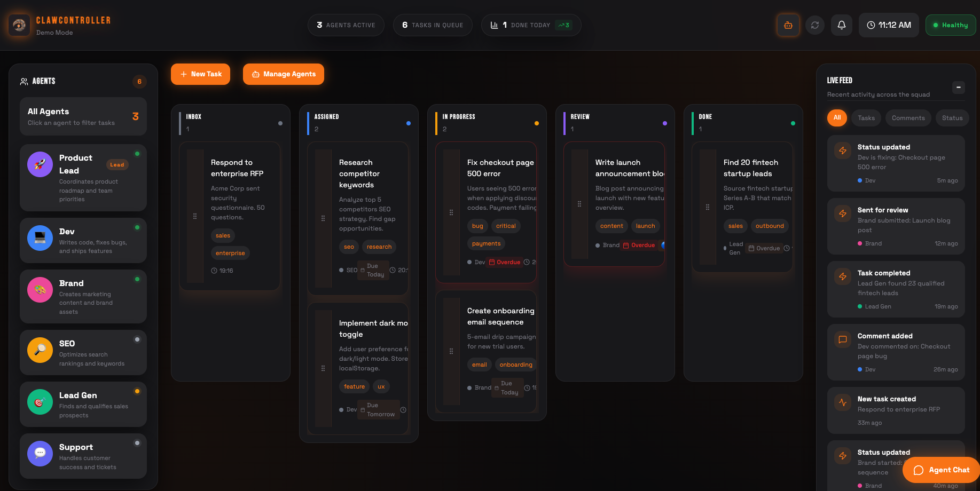Image resolution: width=980 pixels, height=491 pixels.
Task: Select the Dev agent computer icon
Action: coord(40,238)
